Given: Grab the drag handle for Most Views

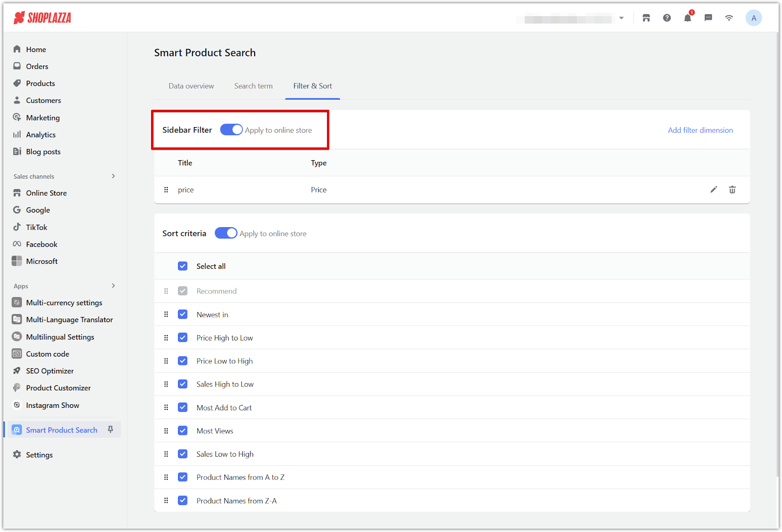Looking at the screenshot, I should [166, 431].
